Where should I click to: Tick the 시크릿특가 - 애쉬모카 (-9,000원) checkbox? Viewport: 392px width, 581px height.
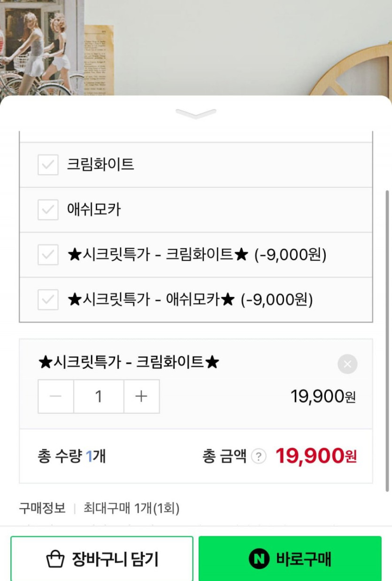[x=48, y=300]
